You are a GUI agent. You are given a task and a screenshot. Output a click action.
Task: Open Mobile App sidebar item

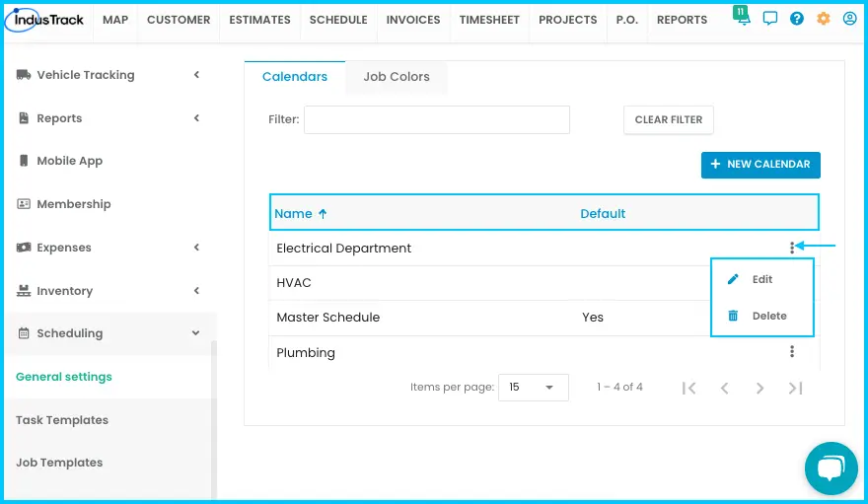coord(70,161)
